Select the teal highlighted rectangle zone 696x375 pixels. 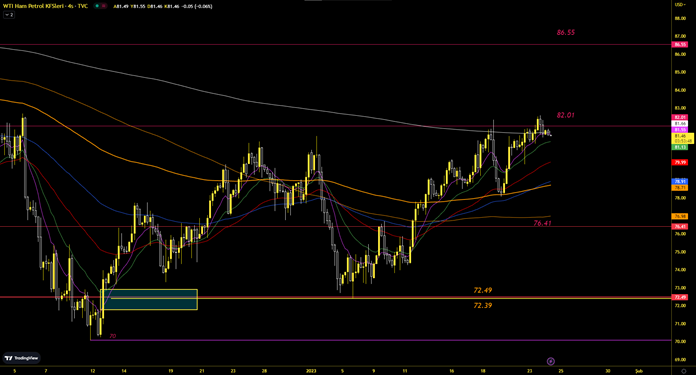pyautogui.click(x=149, y=300)
